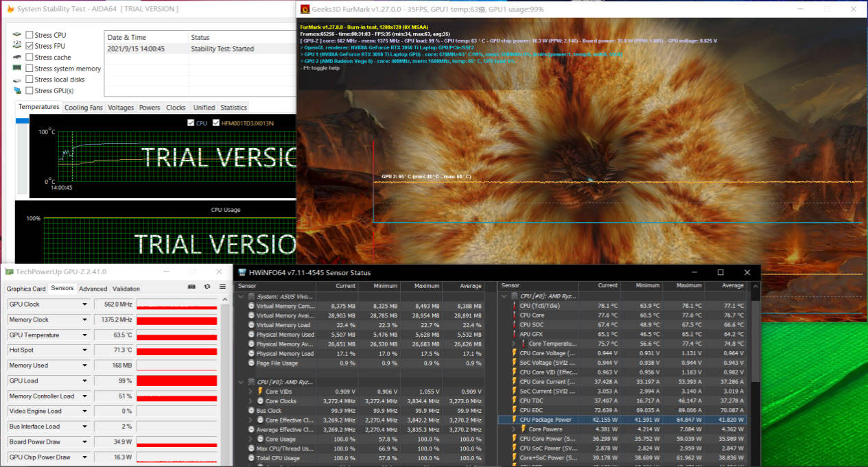Click the lightning icon beside CPU EDC

click(x=514, y=410)
